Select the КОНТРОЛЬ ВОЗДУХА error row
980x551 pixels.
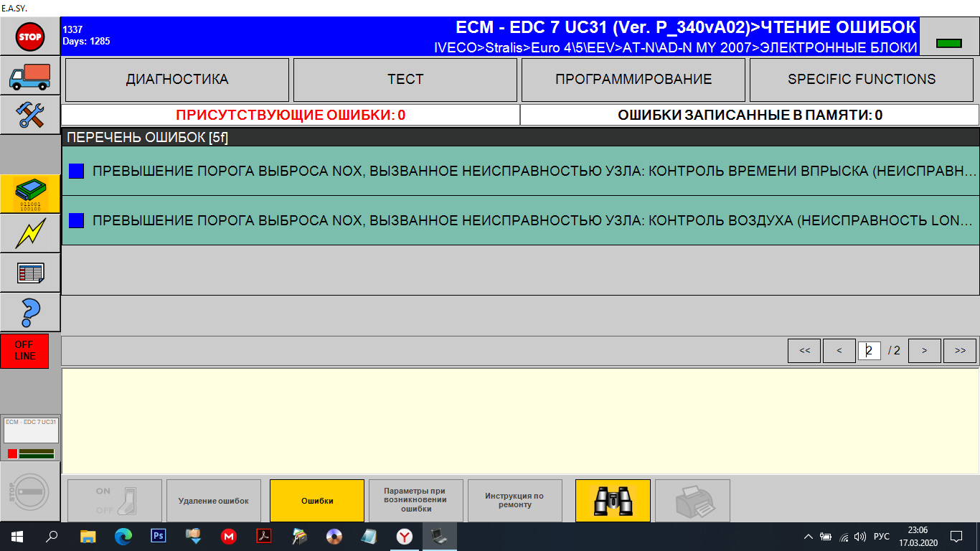pyautogui.click(x=521, y=221)
